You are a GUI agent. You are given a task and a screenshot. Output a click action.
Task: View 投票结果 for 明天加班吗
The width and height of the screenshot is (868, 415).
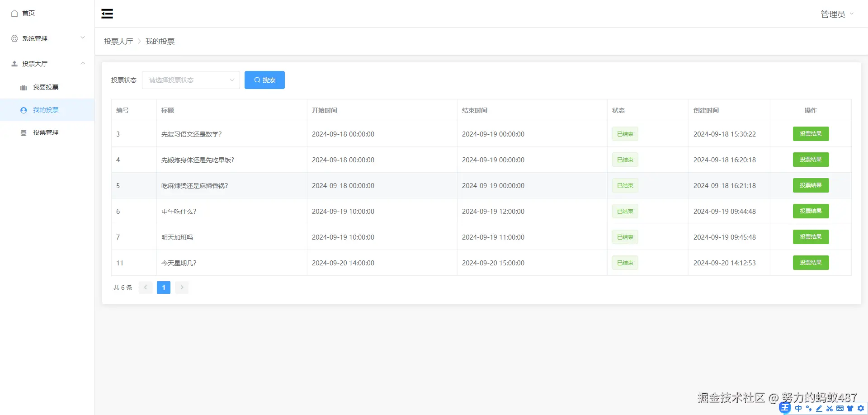click(811, 237)
